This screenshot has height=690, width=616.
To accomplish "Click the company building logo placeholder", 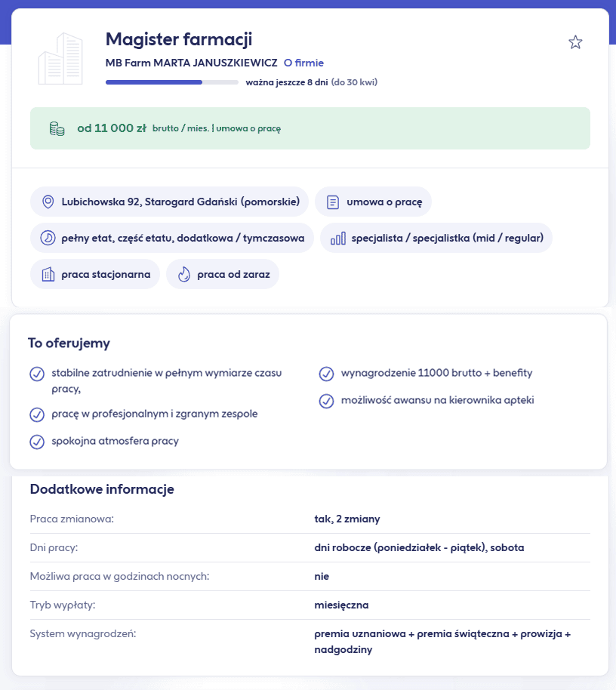I will coord(60,59).
